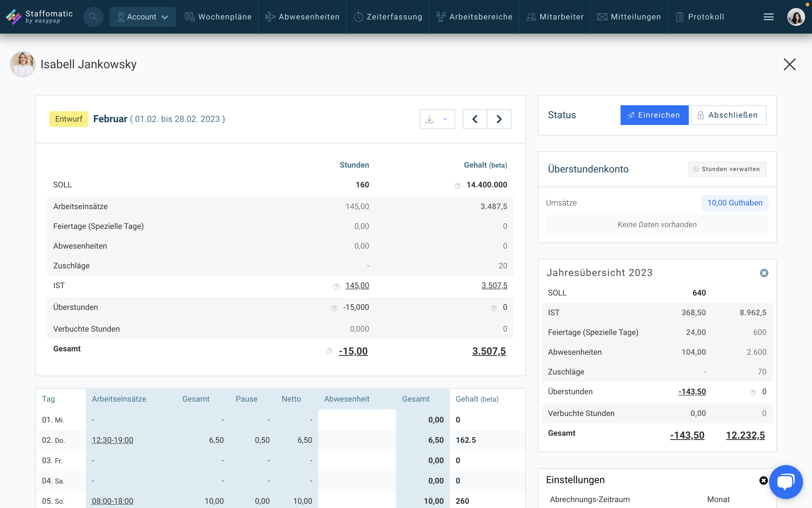Screen dimensions: 812x508
Task: Click yearly Gesamt 12.232,5
Action: pos(745,435)
